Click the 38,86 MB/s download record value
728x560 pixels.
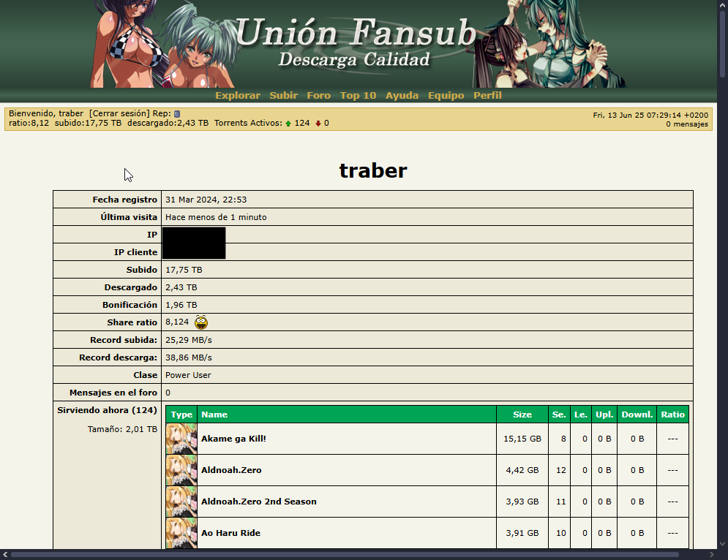tap(189, 357)
